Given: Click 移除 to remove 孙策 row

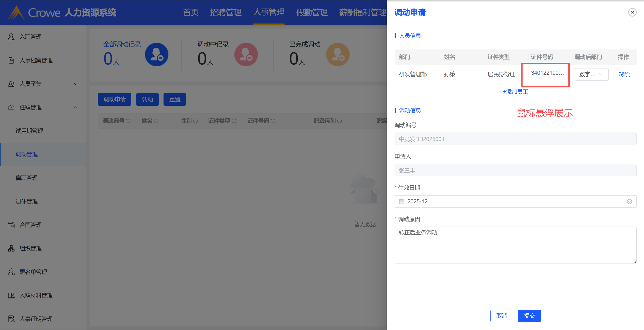Looking at the screenshot, I should pyautogui.click(x=624, y=75).
